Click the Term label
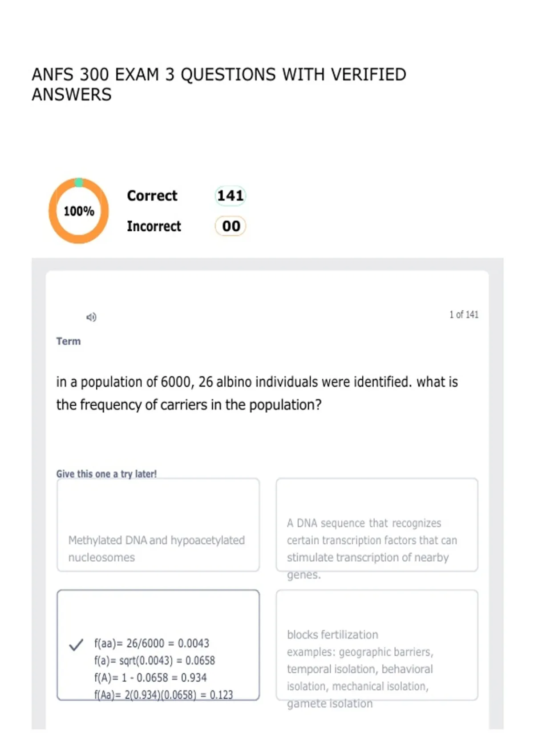The width and height of the screenshot is (534, 756). tap(69, 341)
